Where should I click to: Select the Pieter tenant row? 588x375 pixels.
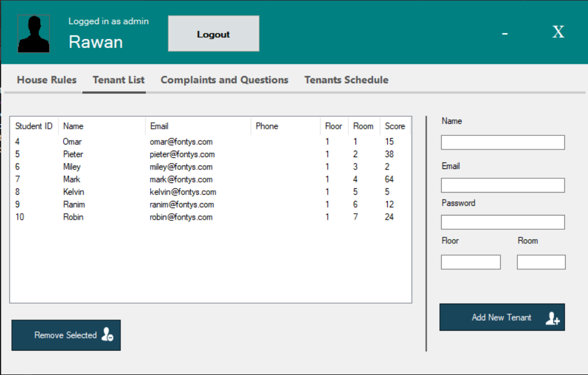pos(210,154)
